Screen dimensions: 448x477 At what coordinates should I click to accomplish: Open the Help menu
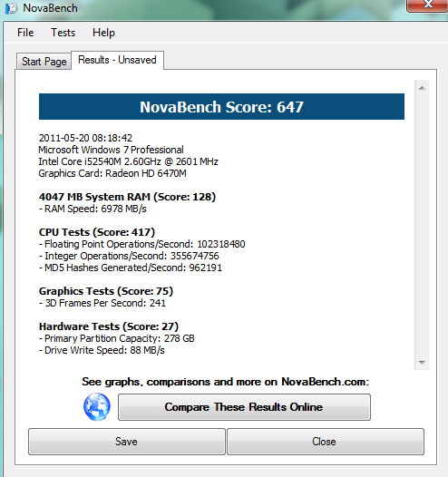pos(103,33)
